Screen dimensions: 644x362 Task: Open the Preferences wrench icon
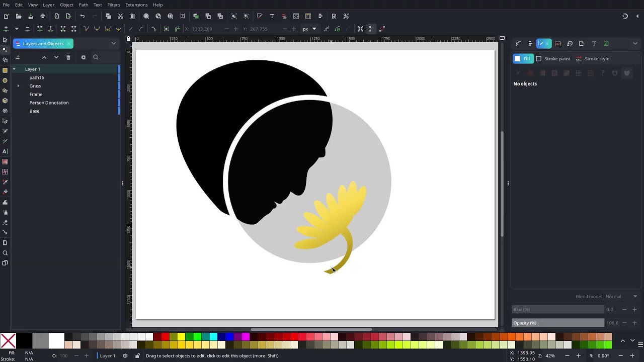tap(346, 16)
